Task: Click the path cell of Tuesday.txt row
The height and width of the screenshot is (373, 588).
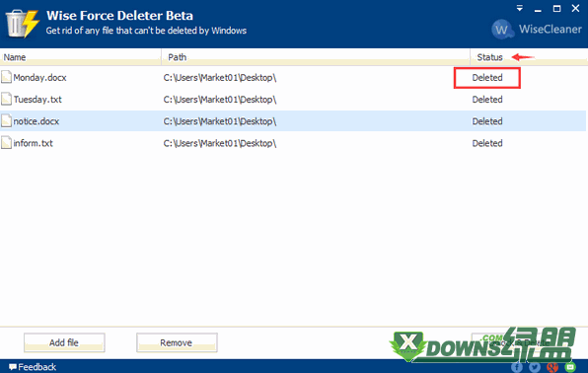Action: (x=220, y=100)
